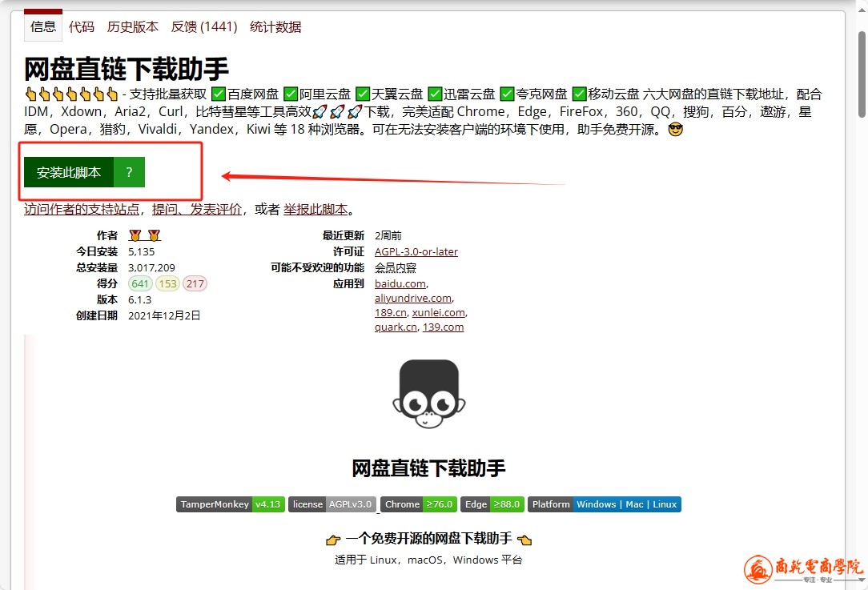
Task: Click the 应用到 label
Action: 349,284
